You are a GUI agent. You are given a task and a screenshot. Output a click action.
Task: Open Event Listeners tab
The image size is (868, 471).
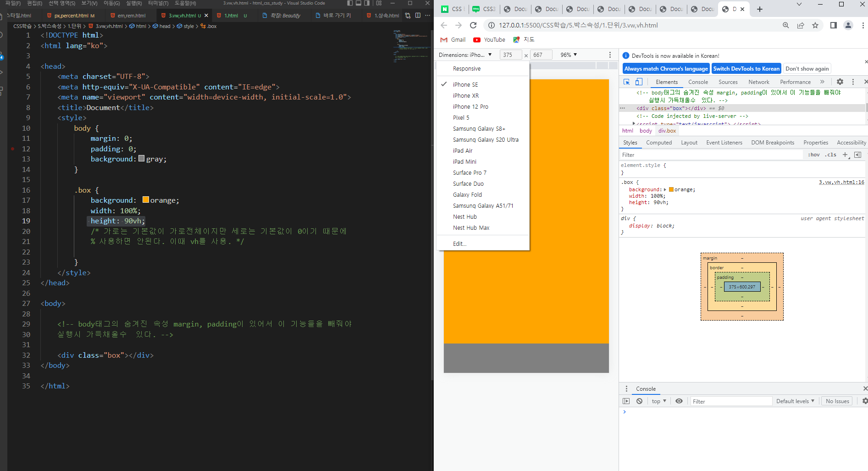724,143
